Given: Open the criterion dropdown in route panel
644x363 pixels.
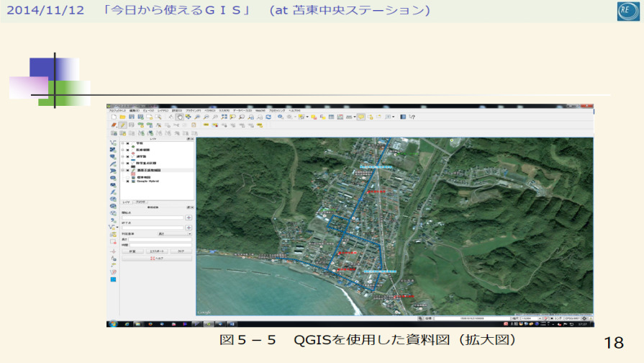Looking at the screenshot, I should (x=174, y=234).
